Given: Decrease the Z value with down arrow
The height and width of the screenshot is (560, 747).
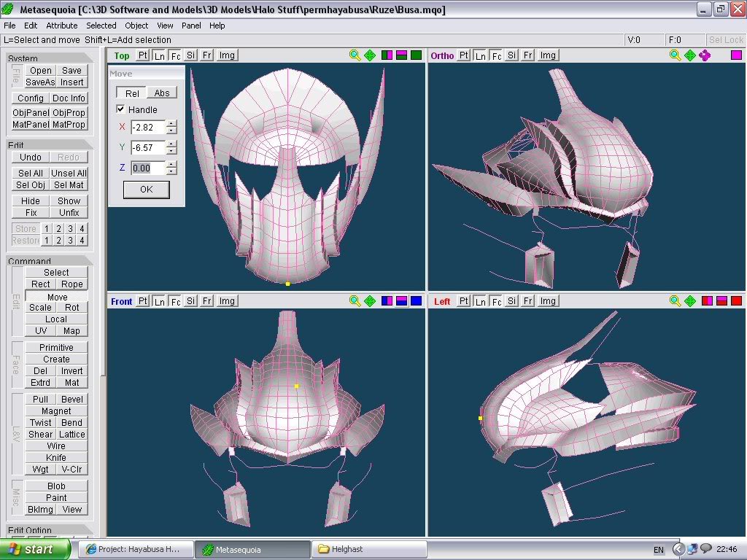Looking at the screenshot, I should 171,171.
